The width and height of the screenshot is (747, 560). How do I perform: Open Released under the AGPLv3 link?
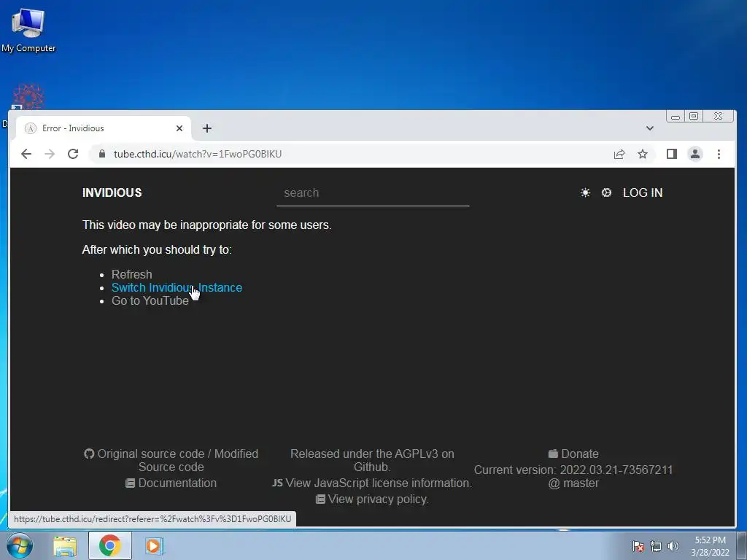(372, 460)
